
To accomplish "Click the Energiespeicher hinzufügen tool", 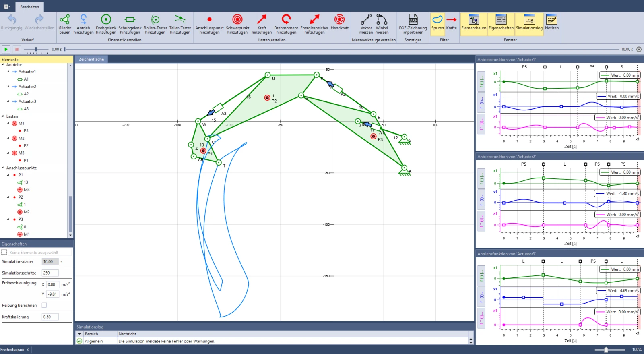I will [x=314, y=24].
